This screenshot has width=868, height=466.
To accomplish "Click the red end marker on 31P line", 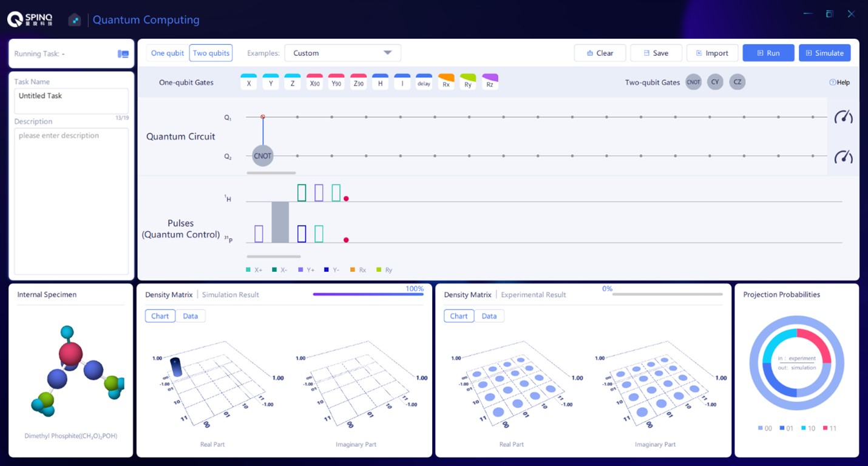I will pyautogui.click(x=346, y=240).
